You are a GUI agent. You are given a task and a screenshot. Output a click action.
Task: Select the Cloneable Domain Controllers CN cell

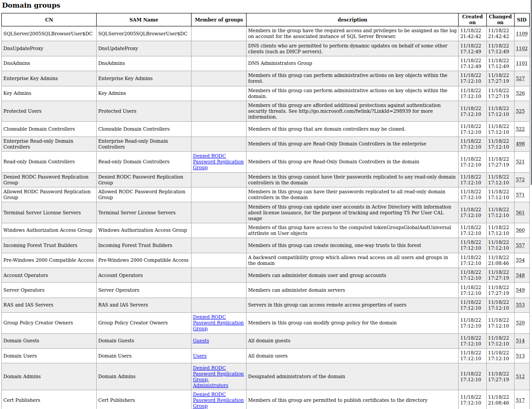tap(49, 129)
